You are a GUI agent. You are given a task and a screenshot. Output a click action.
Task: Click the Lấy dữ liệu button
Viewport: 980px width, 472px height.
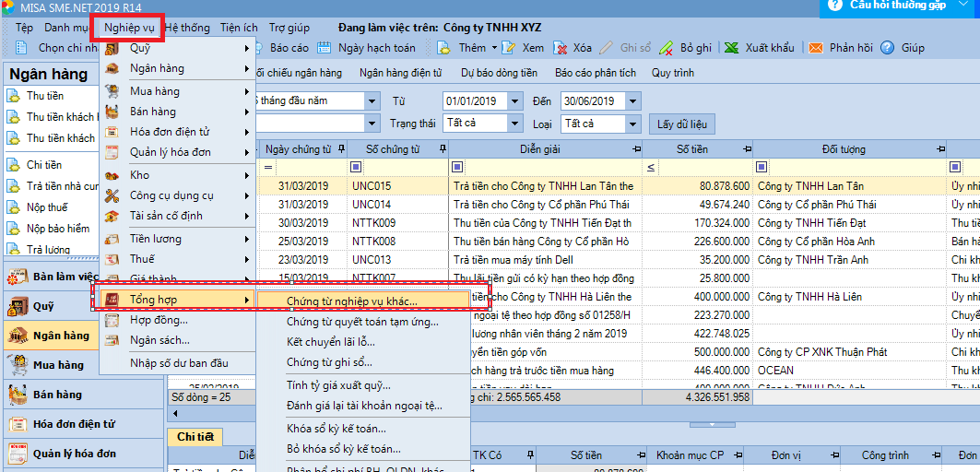(682, 124)
